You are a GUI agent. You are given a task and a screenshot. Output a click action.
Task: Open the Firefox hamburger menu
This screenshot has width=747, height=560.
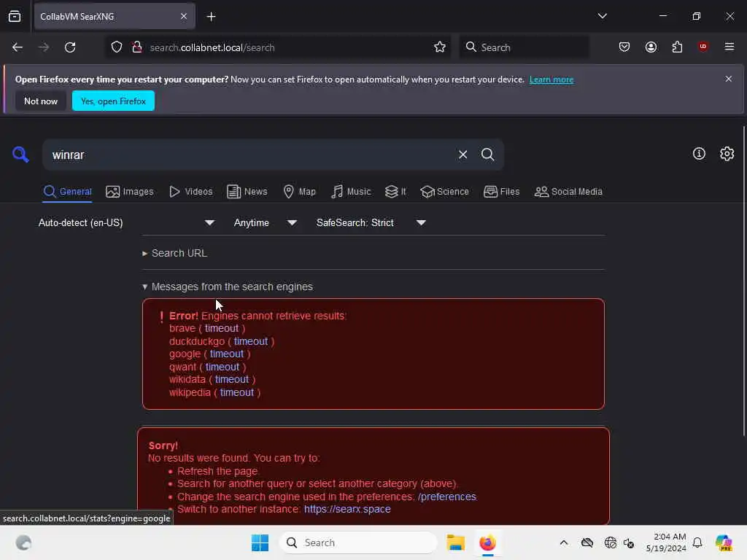coord(729,47)
